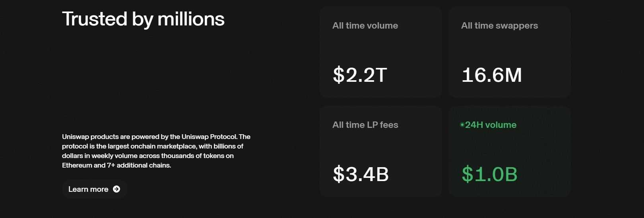Click the Learn more button
This screenshot has height=218, width=644.
[95, 189]
